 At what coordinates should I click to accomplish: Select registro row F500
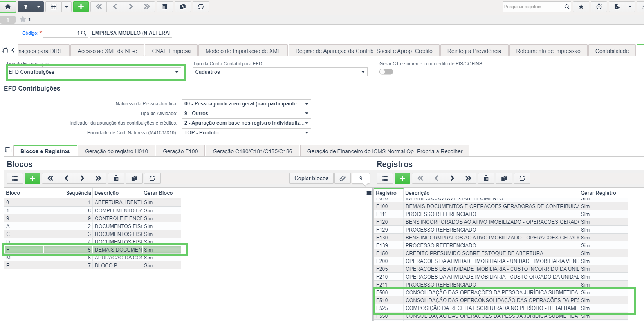pyautogui.click(x=501, y=292)
